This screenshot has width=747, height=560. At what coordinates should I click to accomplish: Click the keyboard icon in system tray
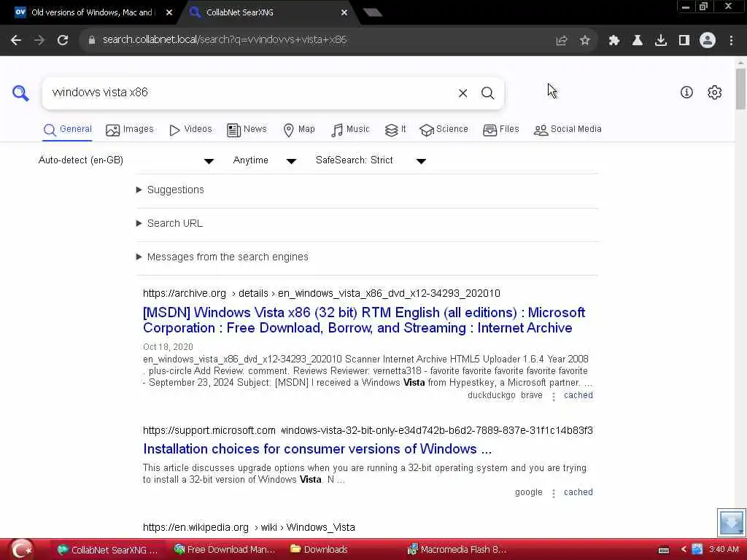coord(664,550)
